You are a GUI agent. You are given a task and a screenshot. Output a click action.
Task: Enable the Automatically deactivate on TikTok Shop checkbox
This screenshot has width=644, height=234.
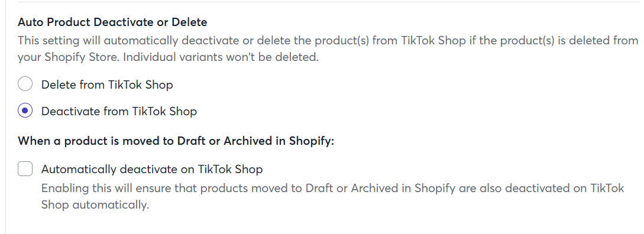point(25,169)
